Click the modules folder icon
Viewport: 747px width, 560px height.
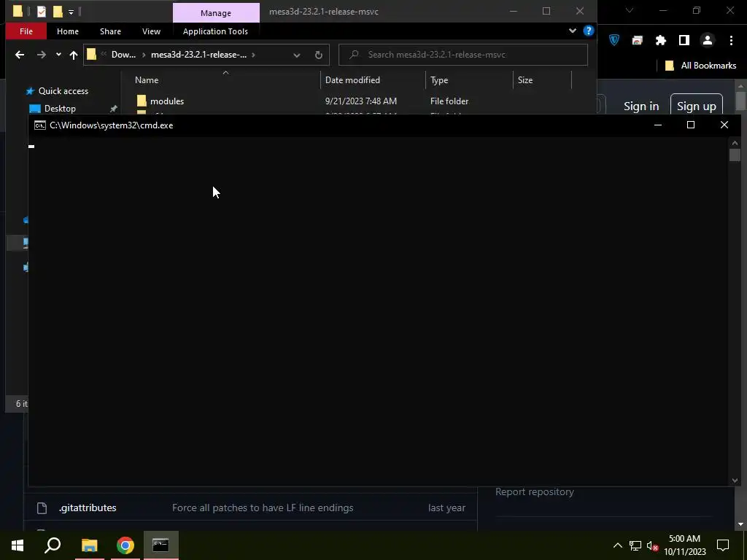(142, 101)
